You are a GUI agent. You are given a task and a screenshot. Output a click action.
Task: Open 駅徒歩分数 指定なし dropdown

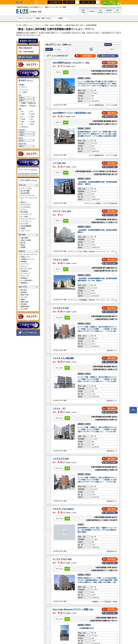(x=27, y=146)
